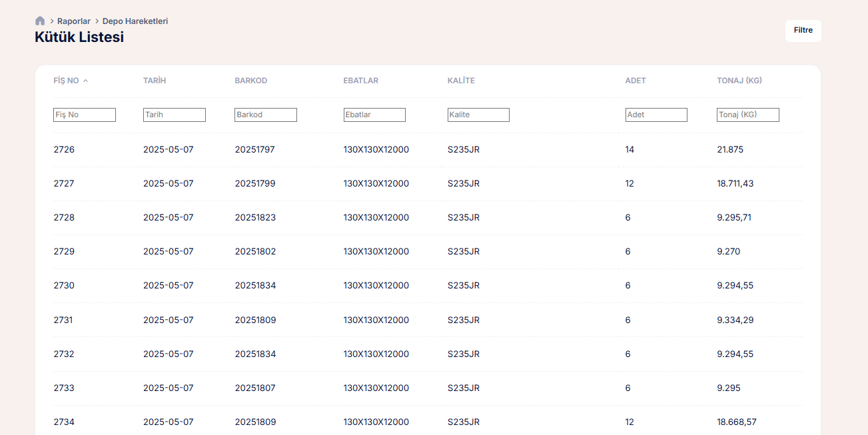
Task: Focus the Adet filter input
Action: [x=656, y=115]
